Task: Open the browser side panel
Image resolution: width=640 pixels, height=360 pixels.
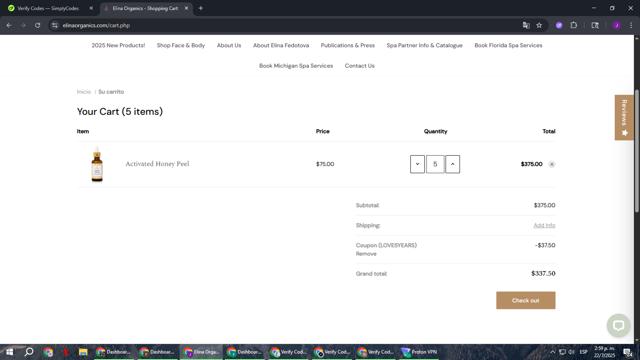Action: pos(595,25)
